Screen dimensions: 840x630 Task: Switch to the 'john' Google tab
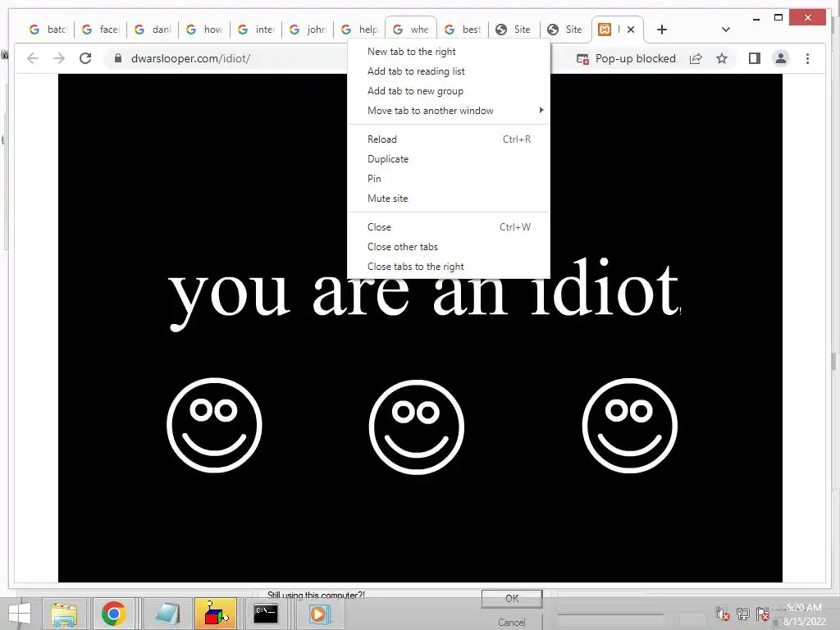coord(308,30)
